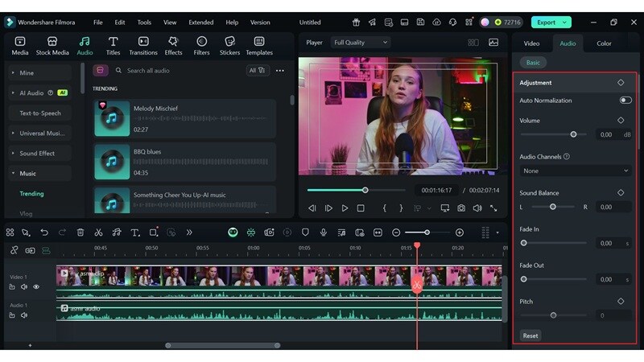Click the Search all audio field

[179, 71]
